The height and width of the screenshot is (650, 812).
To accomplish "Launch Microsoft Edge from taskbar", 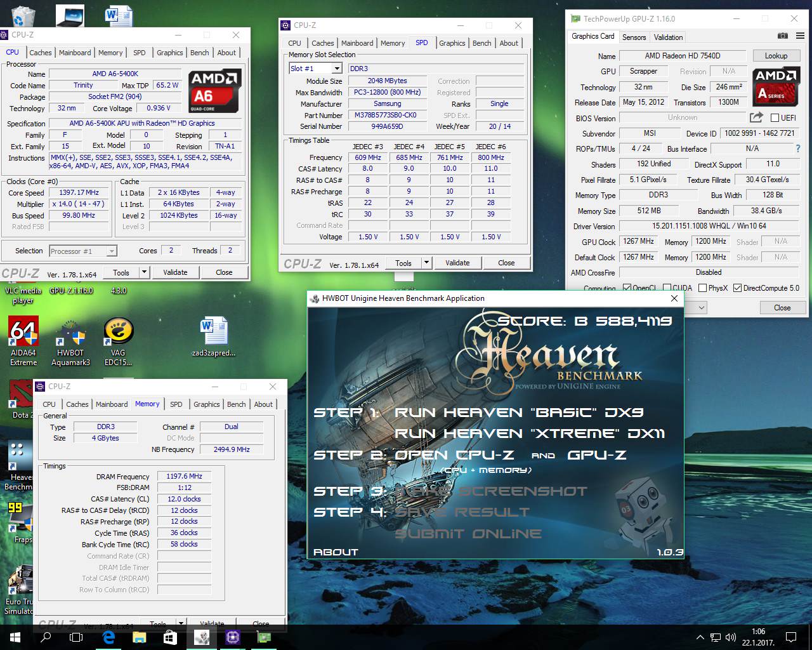I will (x=108, y=637).
